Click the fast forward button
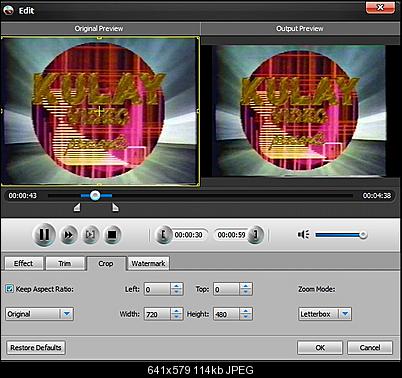This screenshot has width=402, height=378. 69,235
